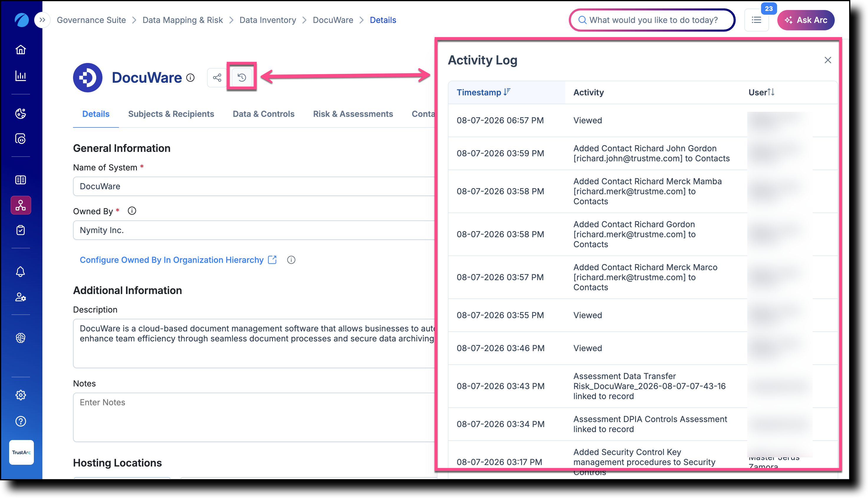The image size is (868, 498).
Task: Click the brain AI sidebar icon
Action: 21,338
